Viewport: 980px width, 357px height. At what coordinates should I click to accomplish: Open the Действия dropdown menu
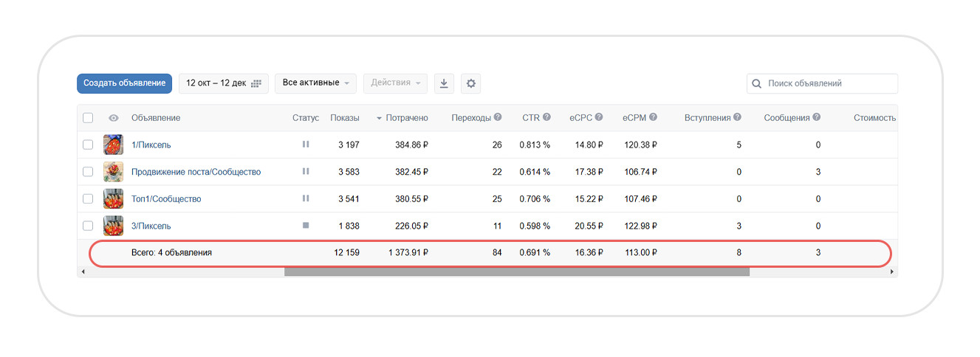pos(395,83)
